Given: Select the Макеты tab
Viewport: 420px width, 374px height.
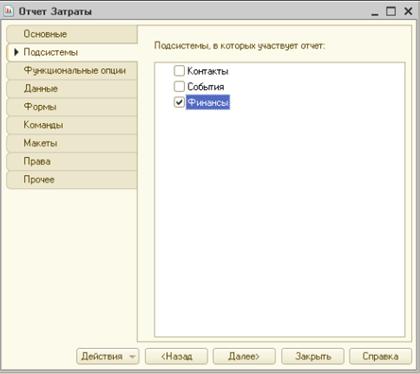Looking at the screenshot, I should pos(72,143).
